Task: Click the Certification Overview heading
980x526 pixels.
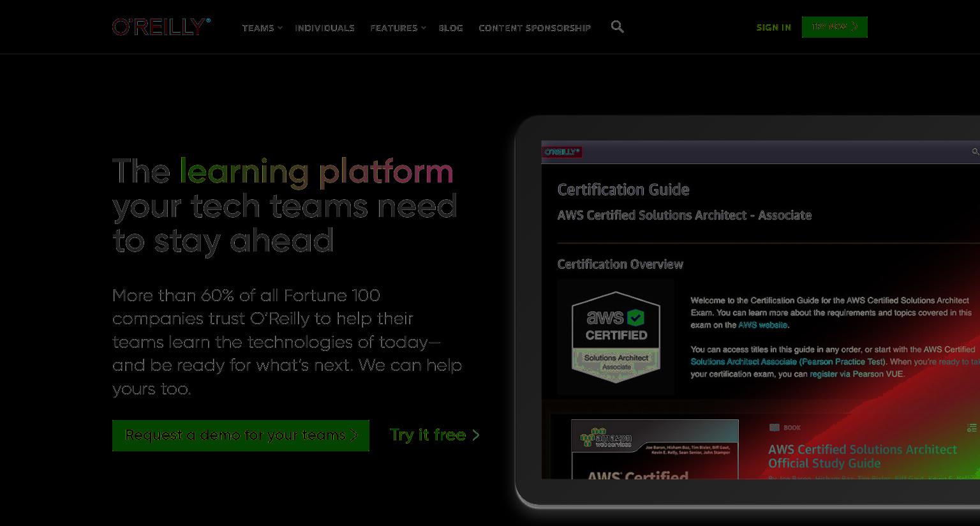Action: point(620,264)
